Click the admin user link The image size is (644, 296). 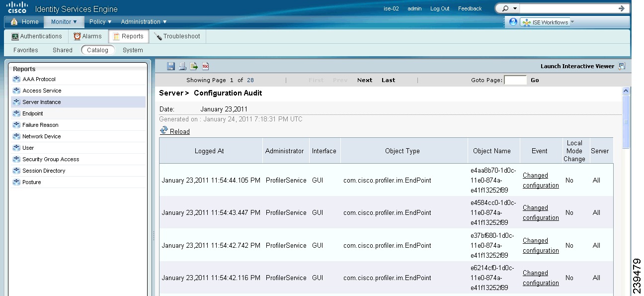point(414,8)
